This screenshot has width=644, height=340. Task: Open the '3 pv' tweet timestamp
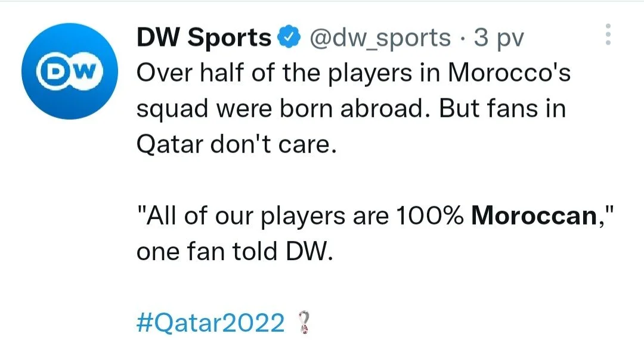(x=497, y=38)
